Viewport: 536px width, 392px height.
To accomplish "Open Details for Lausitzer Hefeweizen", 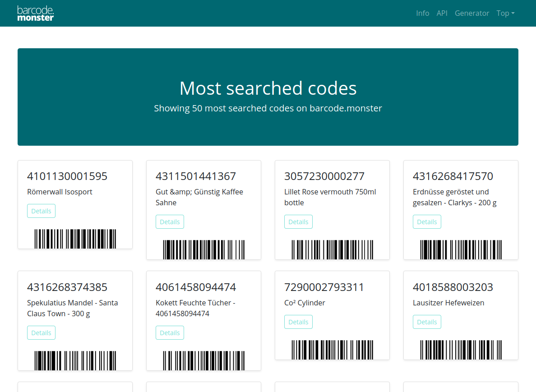I will click(x=427, y=322).
